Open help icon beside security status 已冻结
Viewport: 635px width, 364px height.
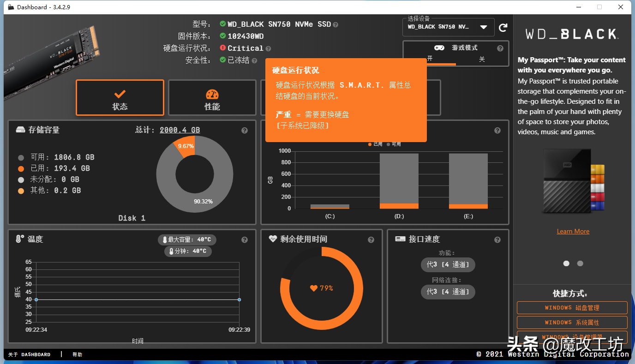[x=254, y=60]
